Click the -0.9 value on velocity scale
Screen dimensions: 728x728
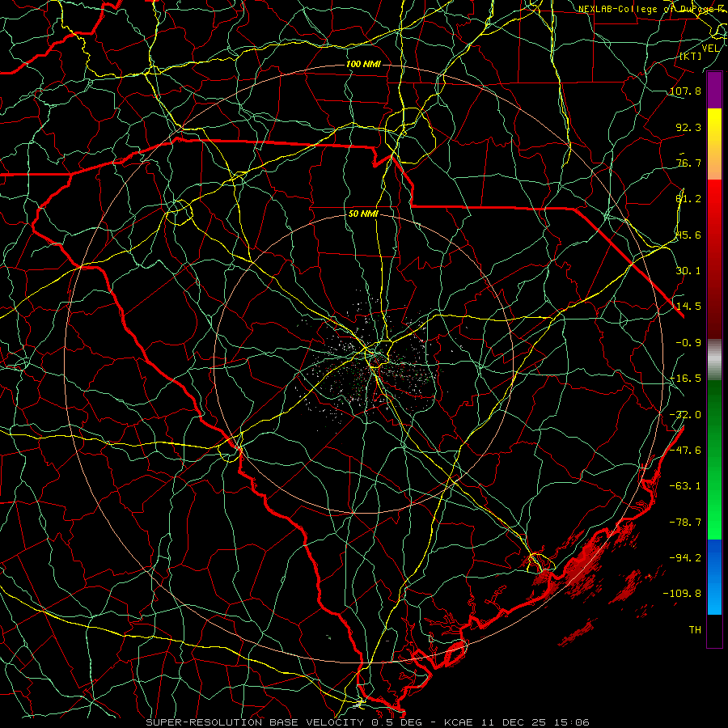point(688,343)
